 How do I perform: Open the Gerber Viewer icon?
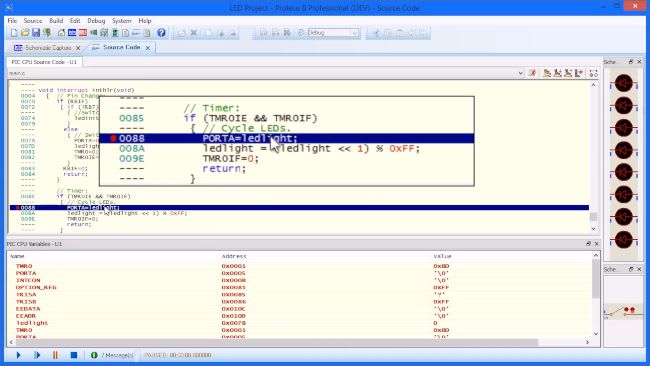click(104, 33)
